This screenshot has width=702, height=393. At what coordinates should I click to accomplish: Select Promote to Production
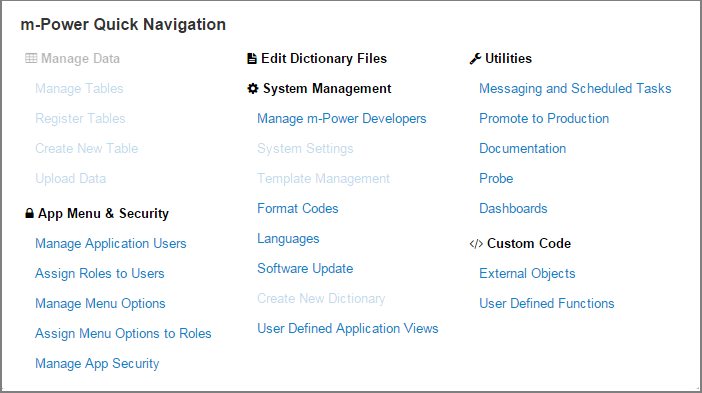(x=544, y=119)
